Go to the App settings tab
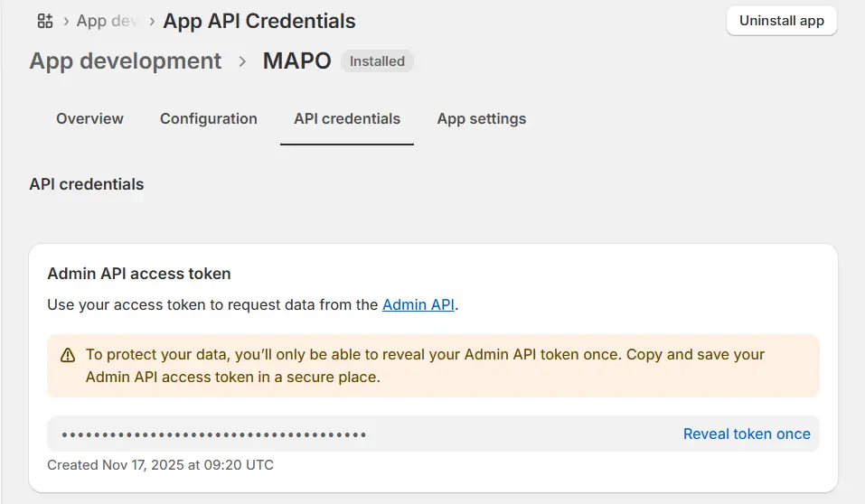 tap(481, 118)
